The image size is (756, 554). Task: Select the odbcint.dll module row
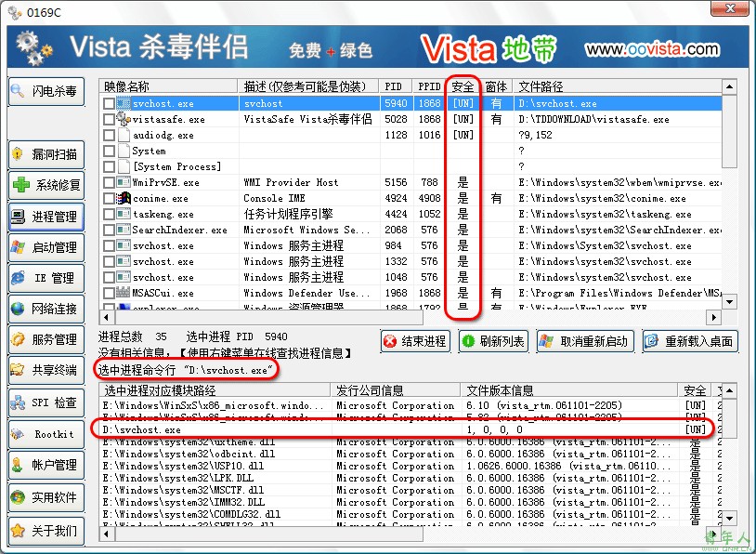(411, 454)
